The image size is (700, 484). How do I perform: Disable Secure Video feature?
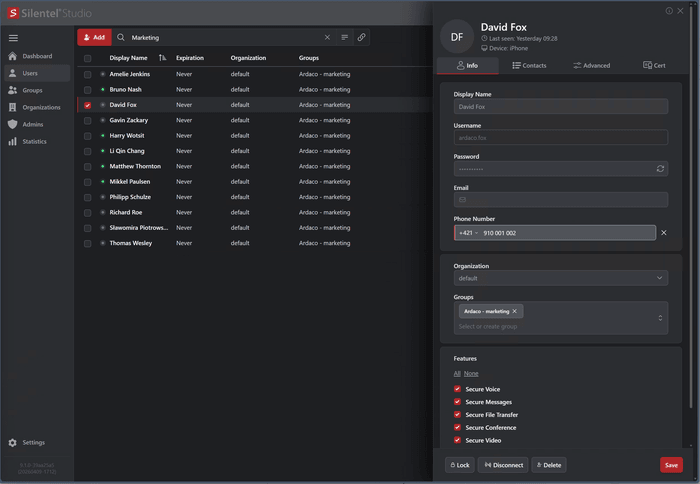457,440
